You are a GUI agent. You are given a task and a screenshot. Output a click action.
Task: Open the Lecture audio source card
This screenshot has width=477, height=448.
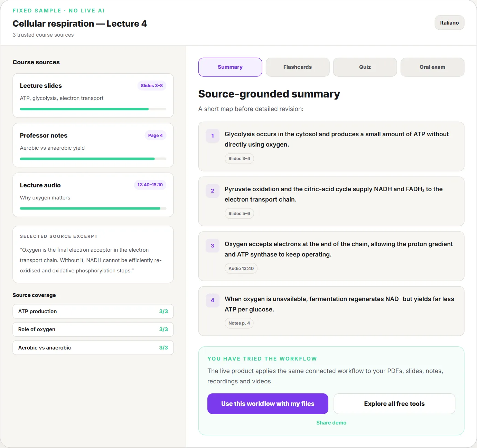(93, 195)
